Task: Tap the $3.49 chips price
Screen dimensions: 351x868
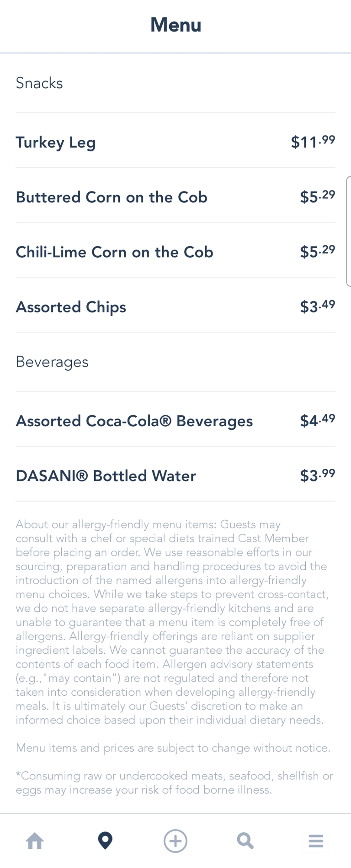Action: pos(318,306)
